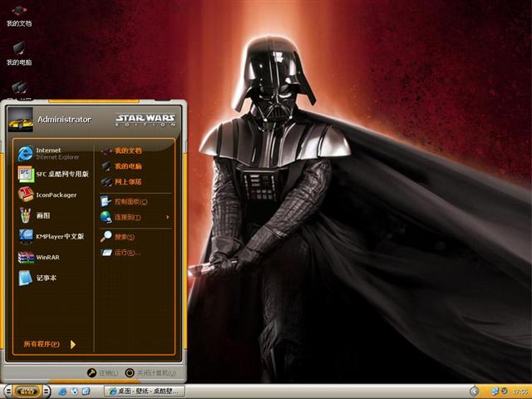The image size is (532, 399).
Task: Click the 注销(L) log off button
Action: click(102, 373)
